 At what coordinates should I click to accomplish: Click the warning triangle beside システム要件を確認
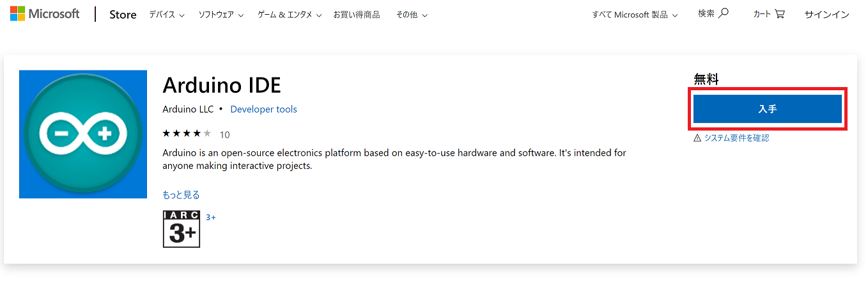click(x=697, y=138)
